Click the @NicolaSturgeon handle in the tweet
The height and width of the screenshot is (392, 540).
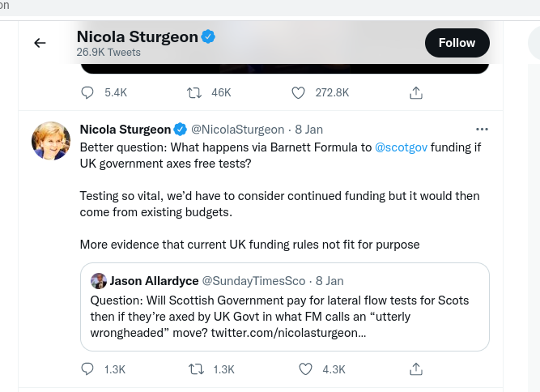point(238,130)
